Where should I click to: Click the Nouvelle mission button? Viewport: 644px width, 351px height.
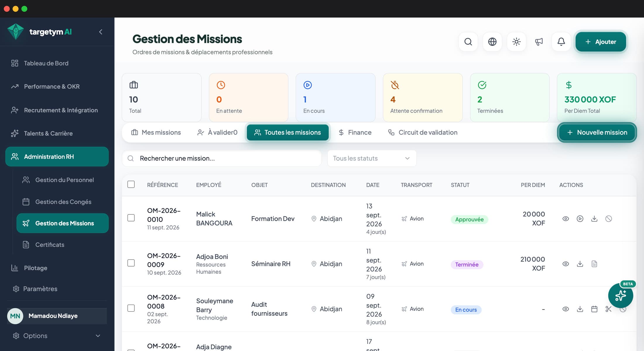pos(597,133)
